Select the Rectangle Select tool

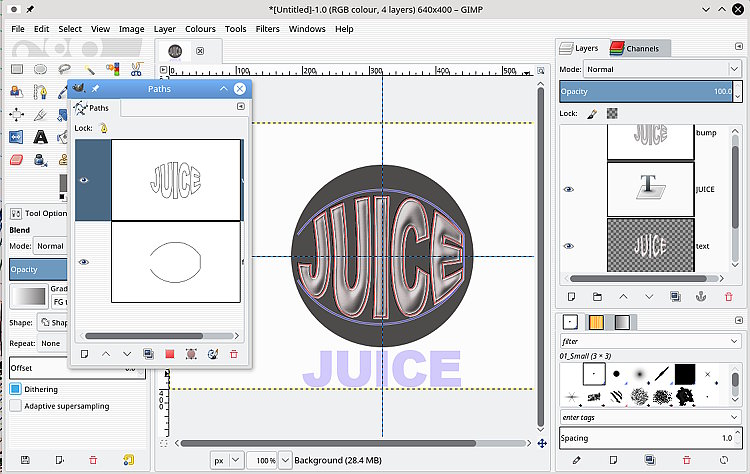[x=16, y=69]
